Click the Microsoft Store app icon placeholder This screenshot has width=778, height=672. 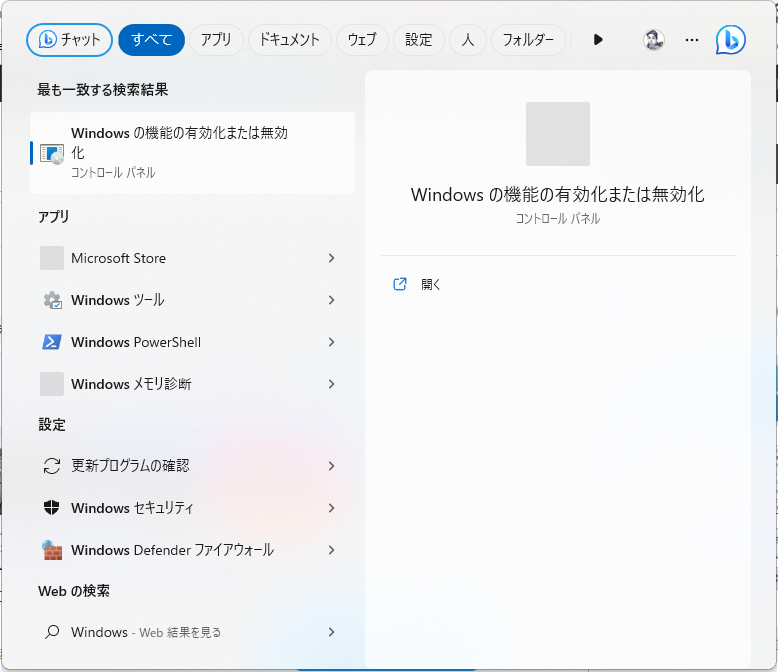[52, 258]
